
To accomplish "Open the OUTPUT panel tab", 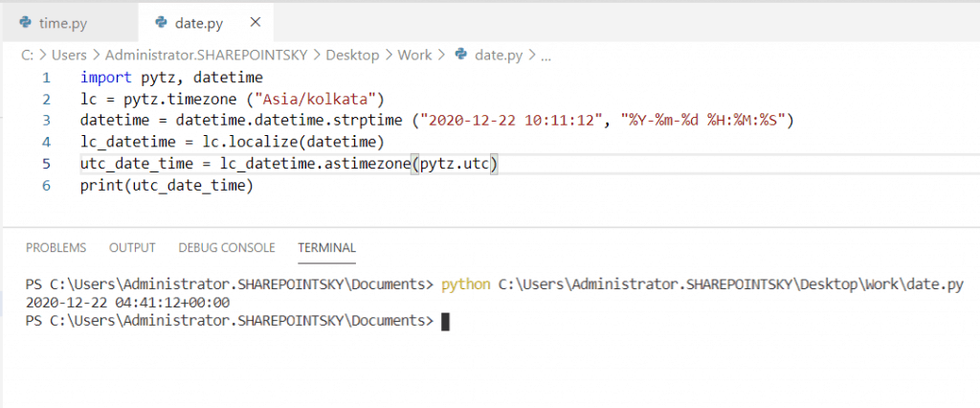I will [132, 247].
